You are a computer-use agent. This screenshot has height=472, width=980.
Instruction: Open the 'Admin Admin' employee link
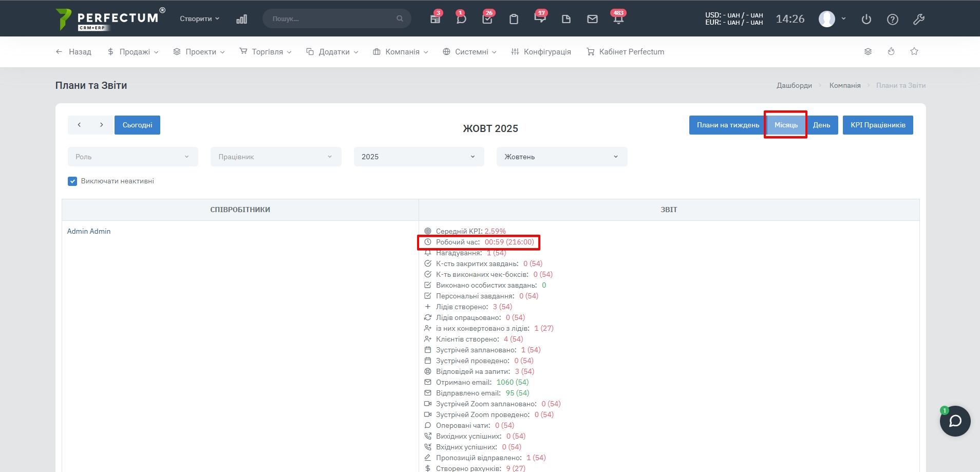pyautogui.click(x=89, y=231)
